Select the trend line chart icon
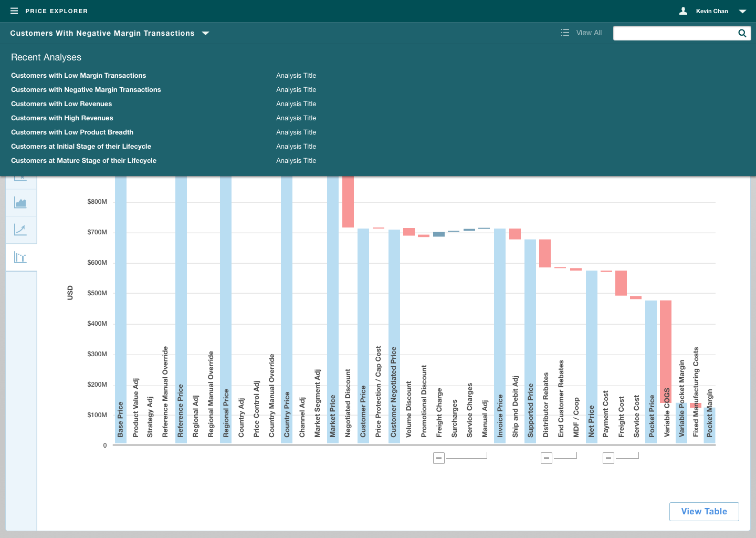This screenshot has width=756, height=538. [x=20, y=230]
